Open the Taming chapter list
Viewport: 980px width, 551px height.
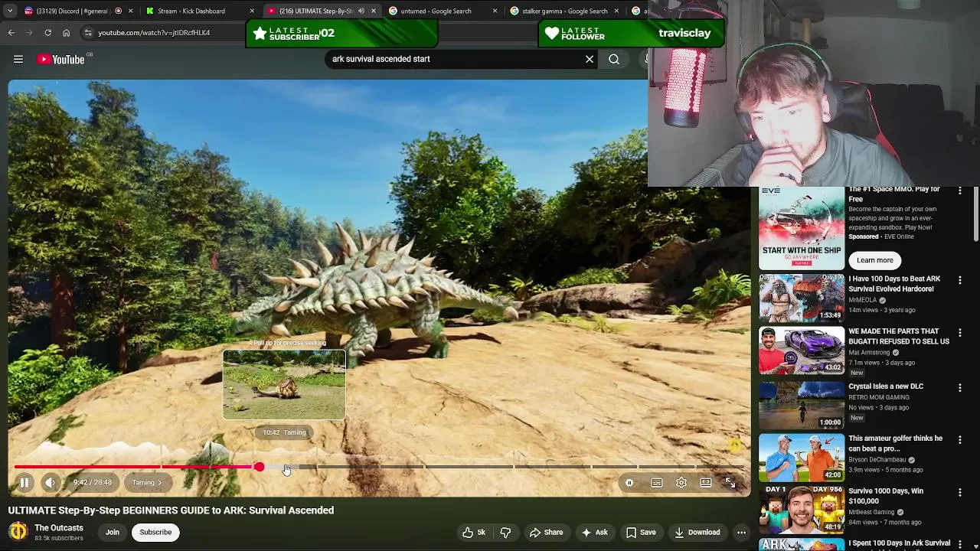[147, 483]
